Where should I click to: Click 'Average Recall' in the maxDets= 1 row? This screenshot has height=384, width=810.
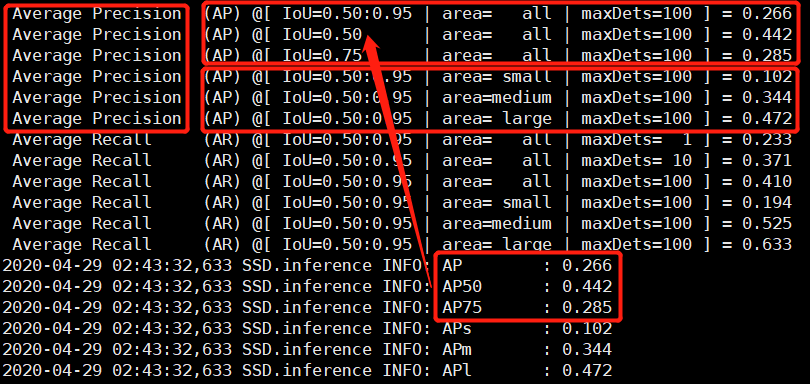pos(82,140)
